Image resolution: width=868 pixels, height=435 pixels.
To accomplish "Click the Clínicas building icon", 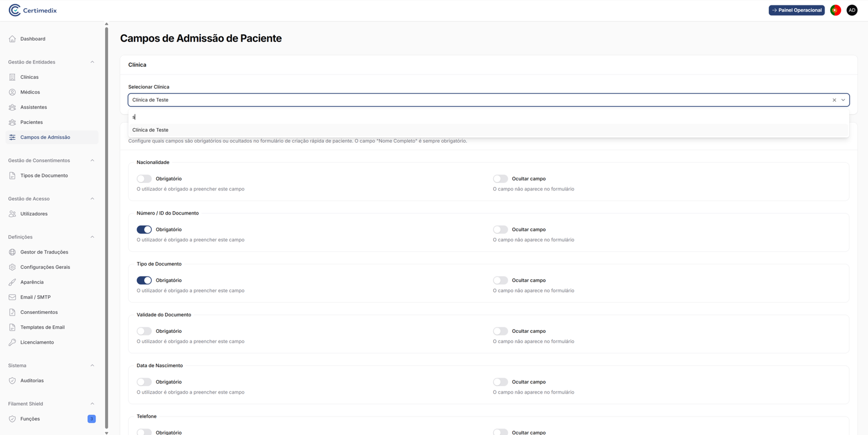I will 12,77.
